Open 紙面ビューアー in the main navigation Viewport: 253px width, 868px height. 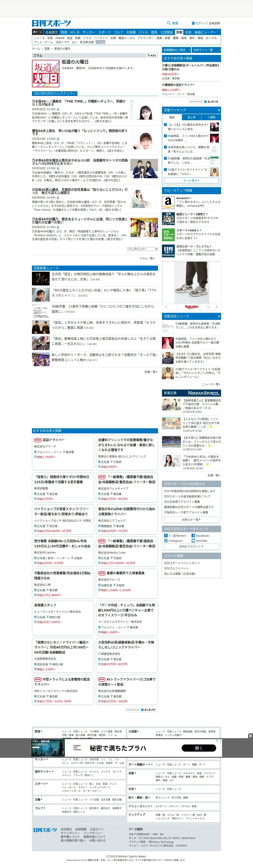pos(205,32)
